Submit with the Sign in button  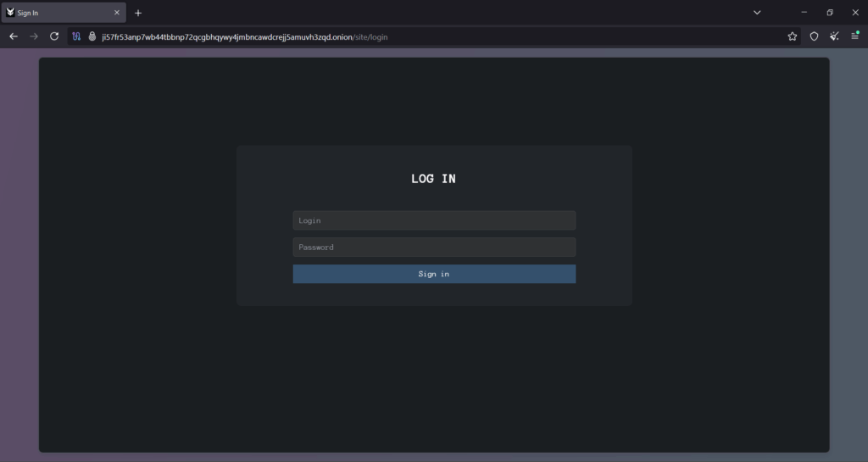434,274
